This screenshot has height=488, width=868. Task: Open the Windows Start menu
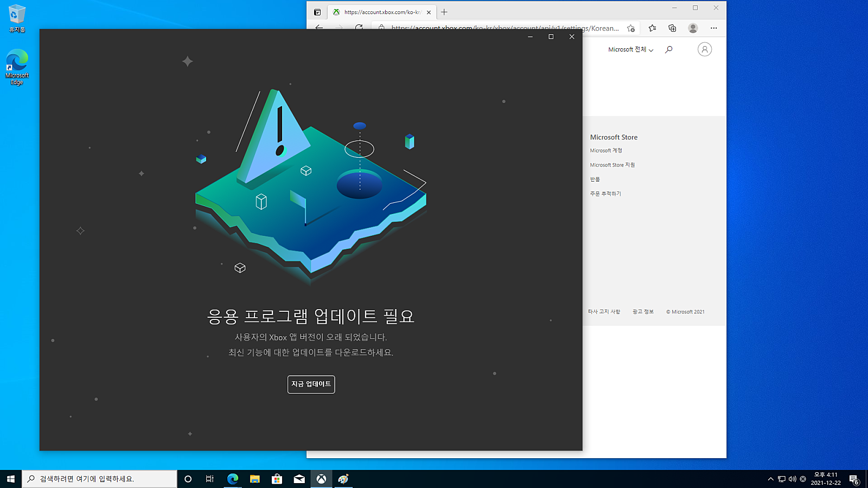(x=11, y=479)
